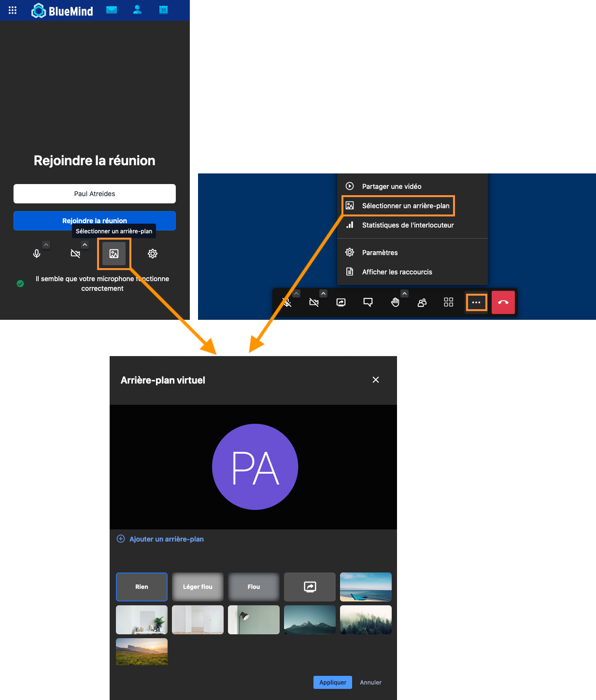Toggle the prejoin microphone button
The image size is (596, 700).
pos(37,254)
